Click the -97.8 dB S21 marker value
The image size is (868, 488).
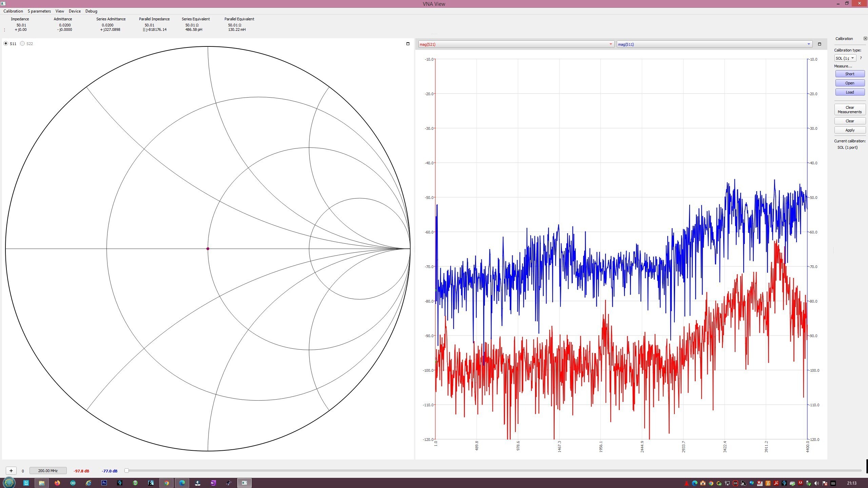pos(81,471)
